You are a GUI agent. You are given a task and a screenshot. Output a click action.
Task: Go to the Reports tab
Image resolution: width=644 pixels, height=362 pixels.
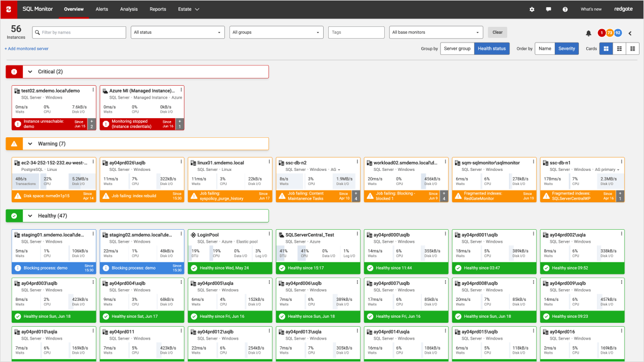(158, 9)
